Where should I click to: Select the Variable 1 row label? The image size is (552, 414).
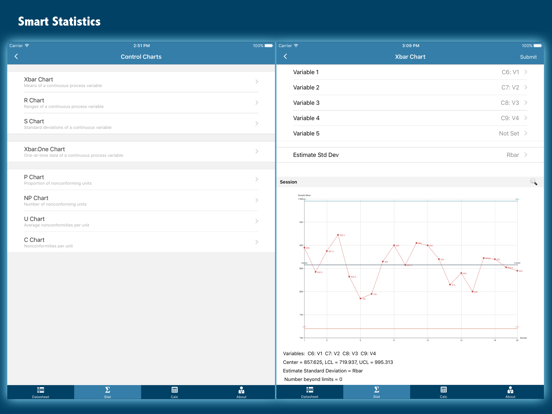tap(306, 72)
